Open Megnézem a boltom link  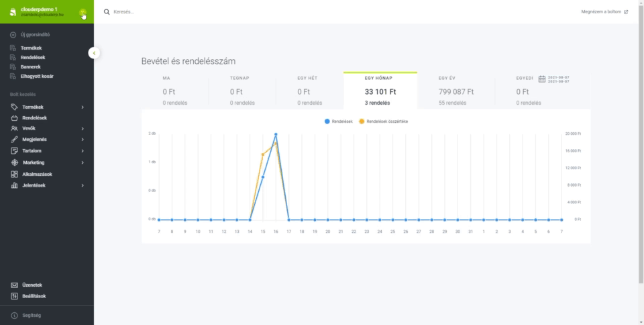point(604,12)
